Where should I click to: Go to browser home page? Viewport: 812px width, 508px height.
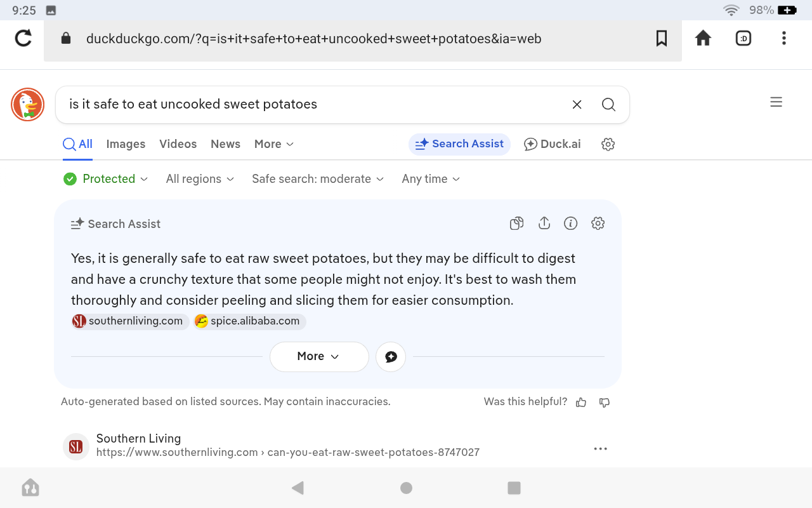click(x=703, y=39)
